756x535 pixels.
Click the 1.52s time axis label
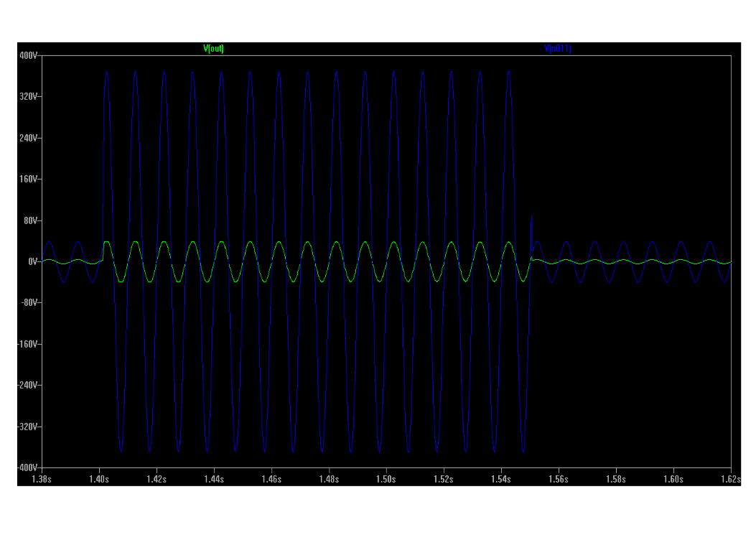444,479
